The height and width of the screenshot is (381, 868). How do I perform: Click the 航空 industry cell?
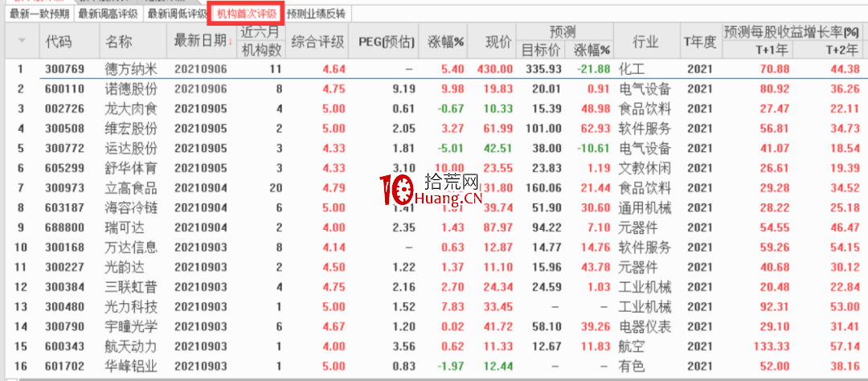(631, 347)
